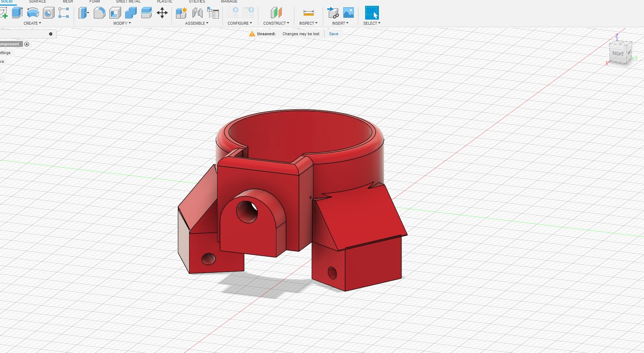Expand the MODIFY dropdown menu
The image size is (644, 353).
[x=122, y=23]
